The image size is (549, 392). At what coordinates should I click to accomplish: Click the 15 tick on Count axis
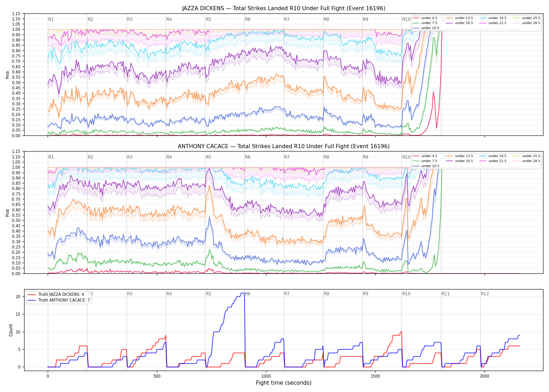18,314
